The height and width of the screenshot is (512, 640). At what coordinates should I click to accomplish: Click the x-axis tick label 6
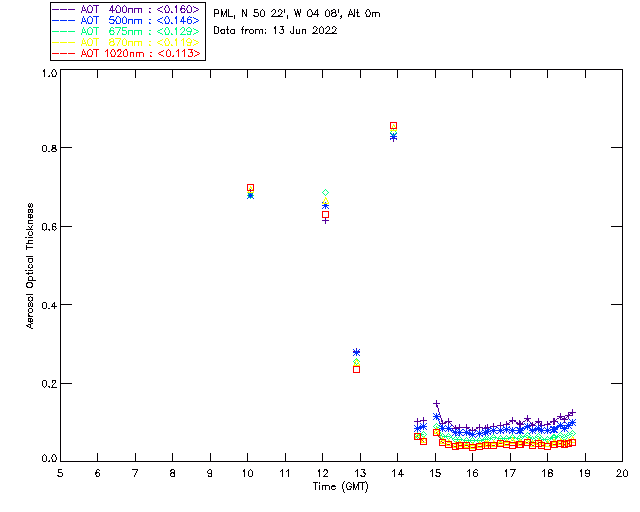[98, 473]
